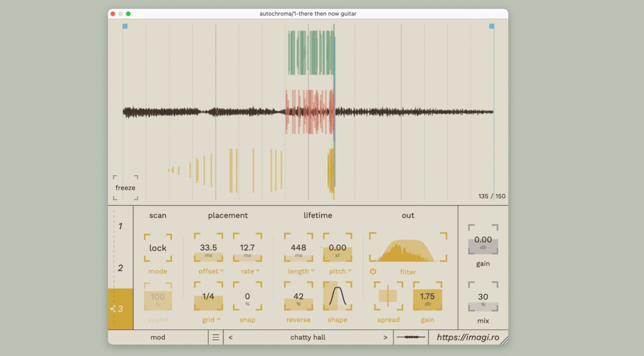Go to previous preset with left arrow

(231, 337)
